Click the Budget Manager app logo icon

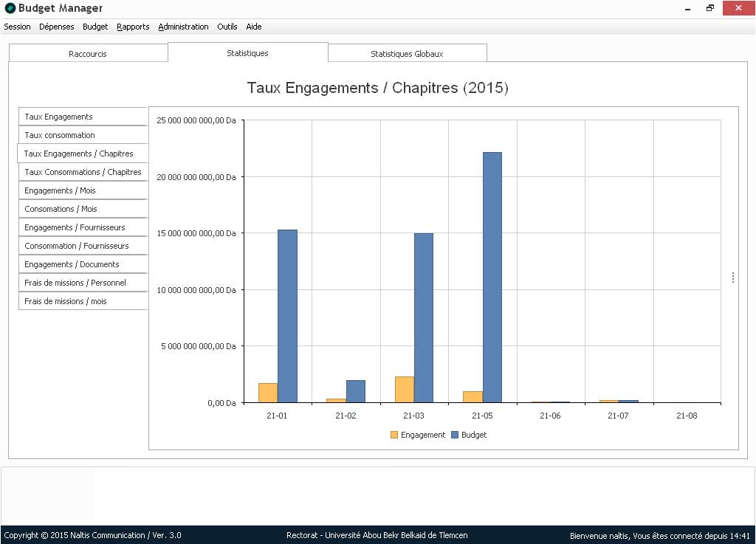(x=10, y=8)
